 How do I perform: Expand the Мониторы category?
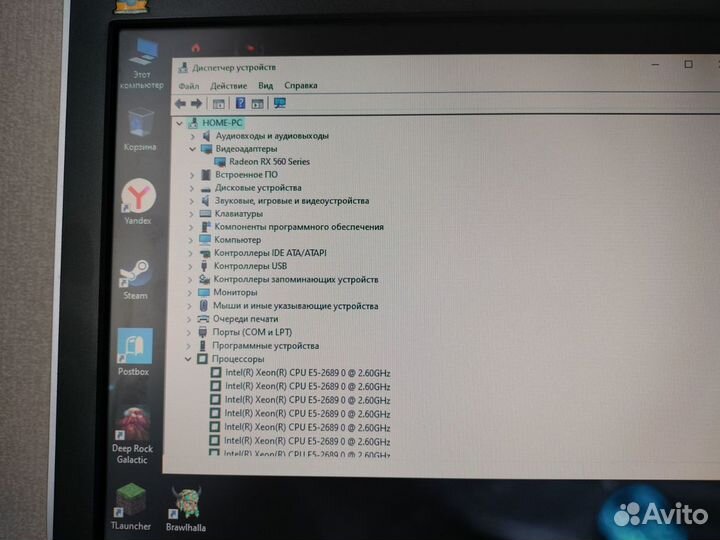tap(190, 292)
